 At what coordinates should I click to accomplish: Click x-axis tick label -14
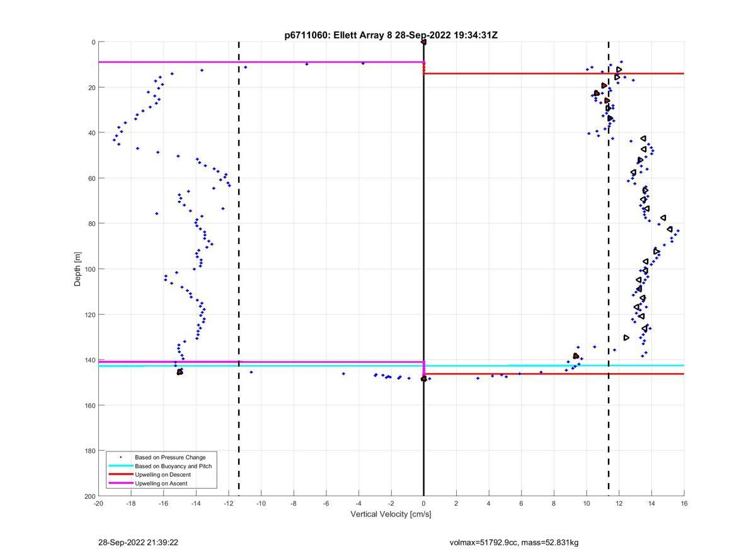click(x=196, y=503)
